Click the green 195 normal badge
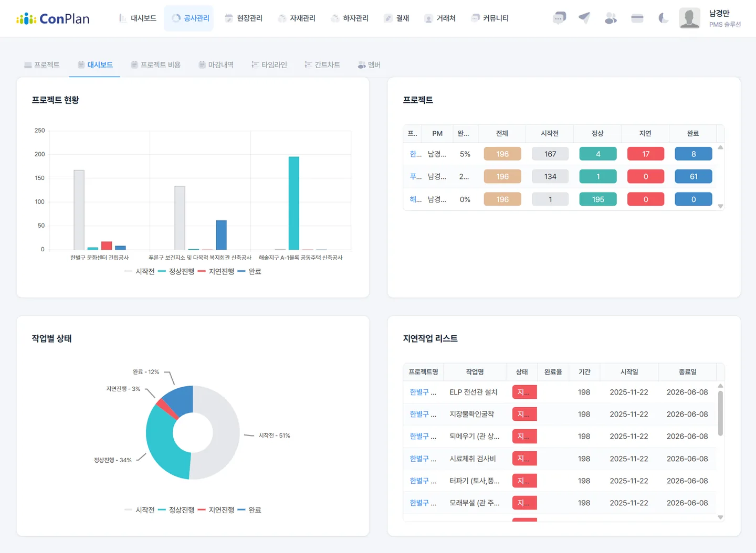The image size is (756, 553). coord(598,199)
